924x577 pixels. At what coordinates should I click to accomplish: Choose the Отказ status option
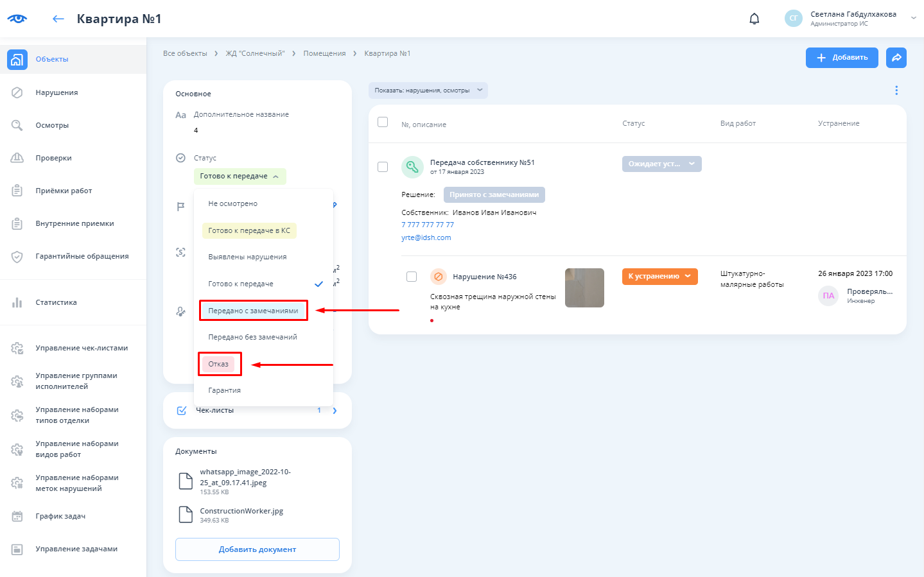[219, 364]
